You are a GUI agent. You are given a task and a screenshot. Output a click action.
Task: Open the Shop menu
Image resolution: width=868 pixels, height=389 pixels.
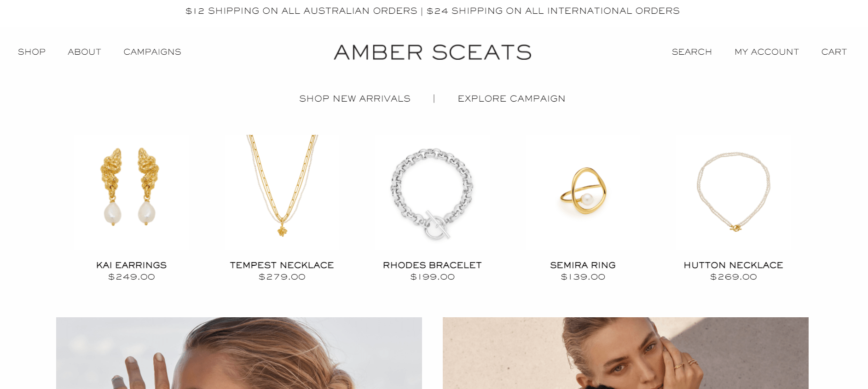tap(32, 52)
